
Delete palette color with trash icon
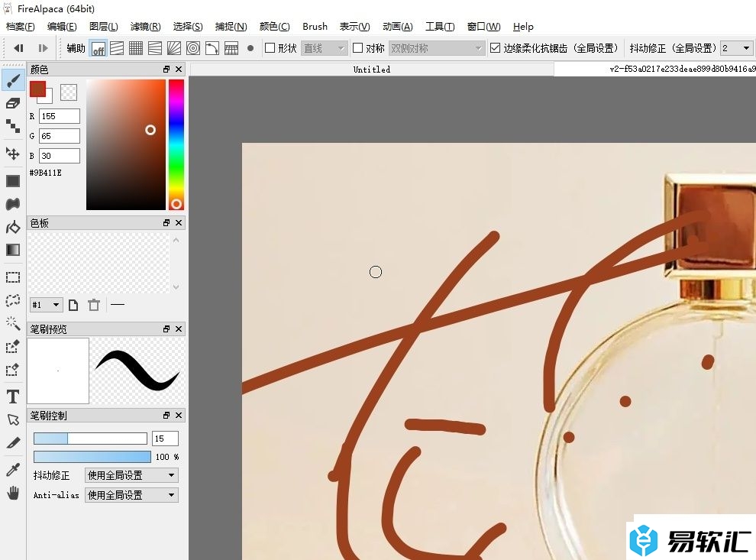[x=94, y=305]
